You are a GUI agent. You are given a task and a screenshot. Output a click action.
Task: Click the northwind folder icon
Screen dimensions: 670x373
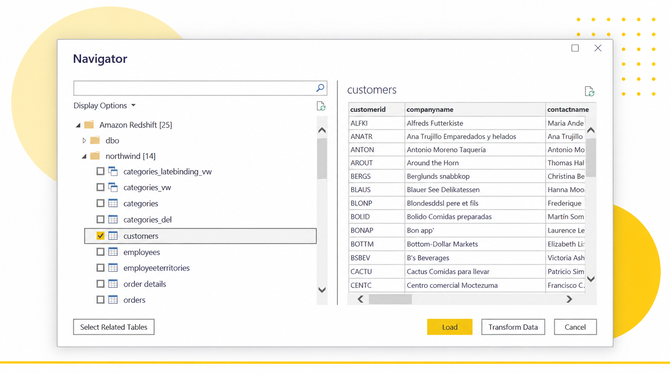click(95, 156)
